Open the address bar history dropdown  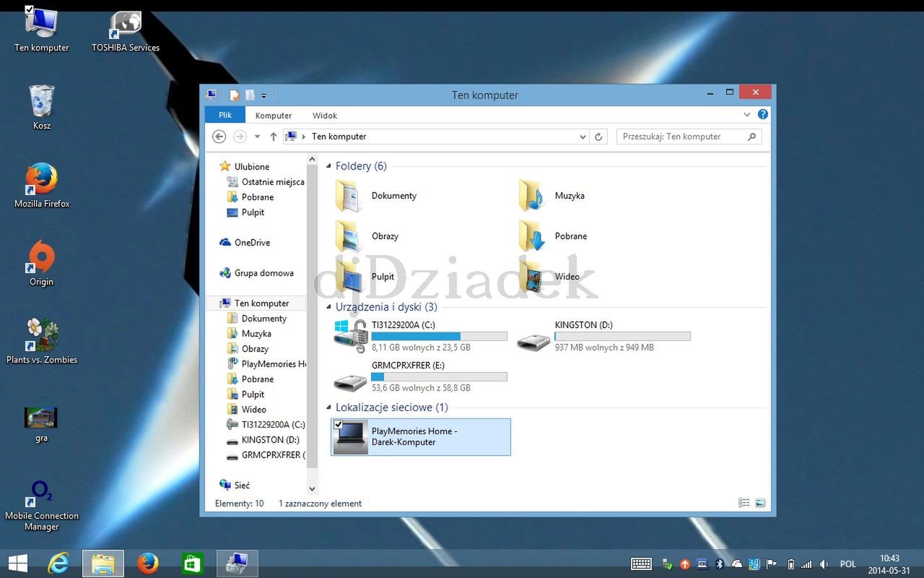tap(583, 137)
